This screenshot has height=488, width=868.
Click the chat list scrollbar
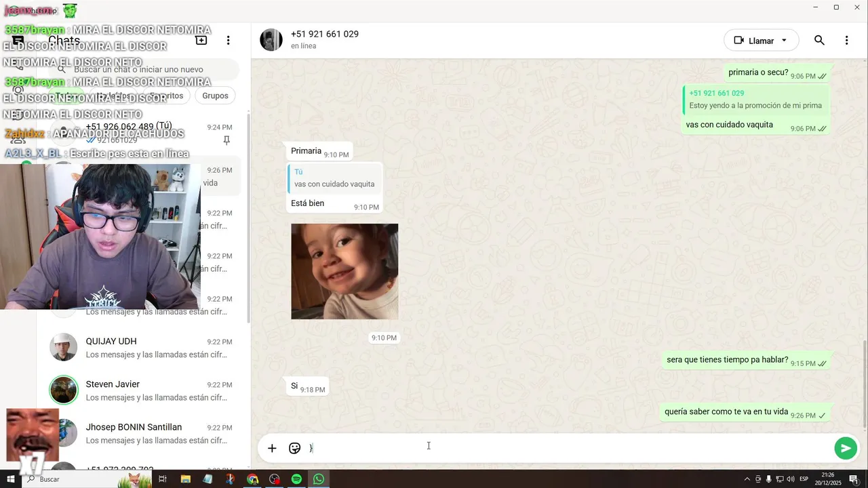click(248, 217)
